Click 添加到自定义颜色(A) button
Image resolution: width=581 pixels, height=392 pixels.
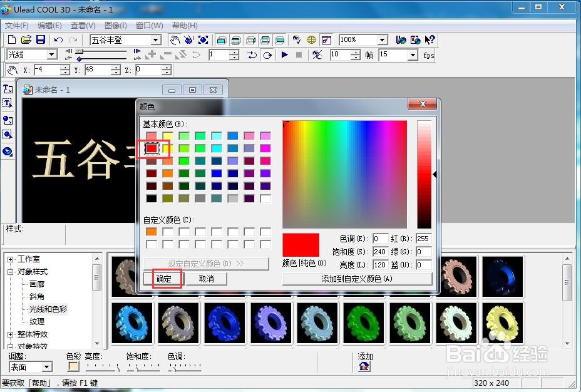pyautogui.click(x=357, y=279)
